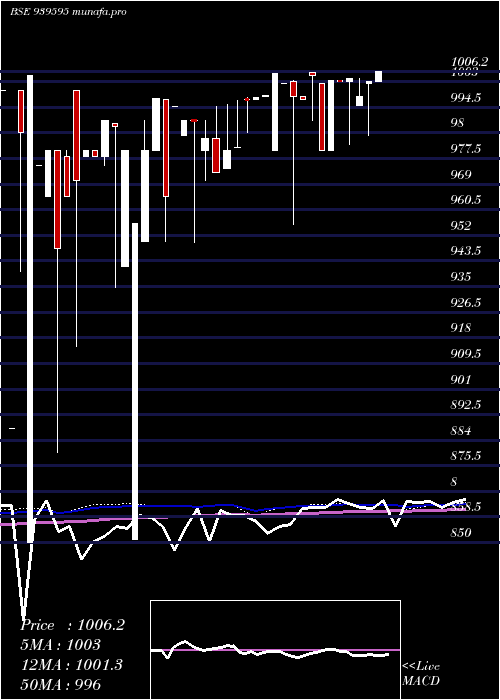500x700 pixels.
Task: Click the 994.5 price axis label
Action: (466, 98)
